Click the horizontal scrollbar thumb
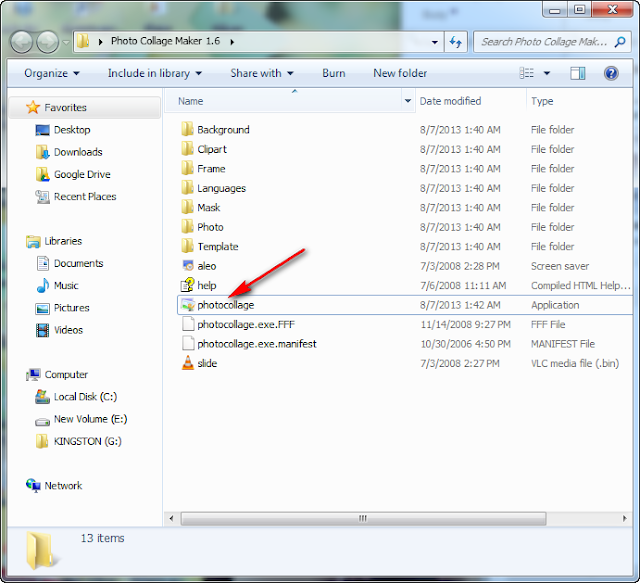 [363, 518]
